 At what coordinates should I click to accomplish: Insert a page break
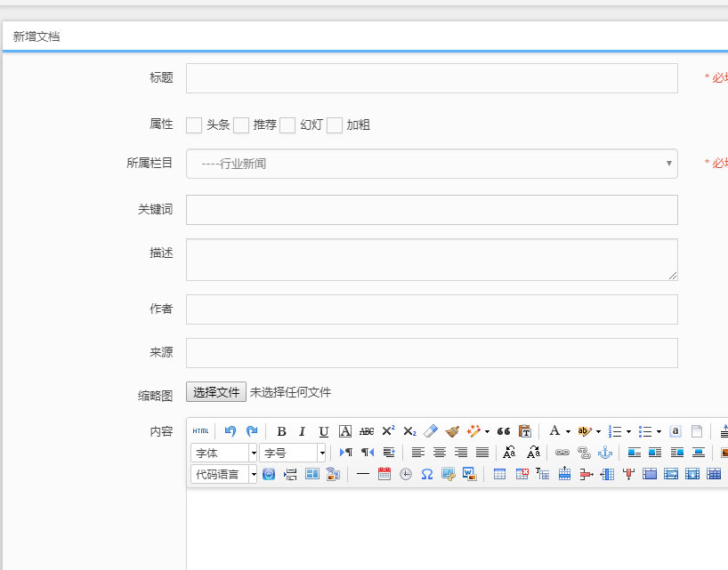(290, 474)
